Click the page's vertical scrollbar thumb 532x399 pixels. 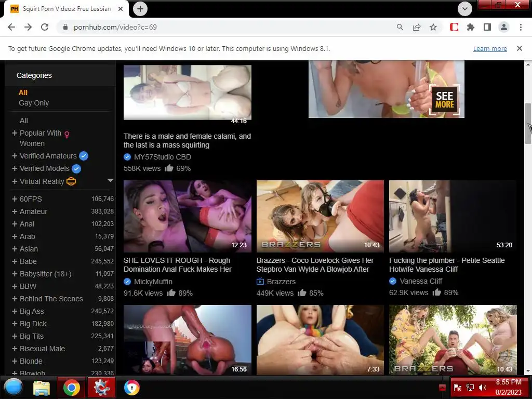(x=528, y=124)
